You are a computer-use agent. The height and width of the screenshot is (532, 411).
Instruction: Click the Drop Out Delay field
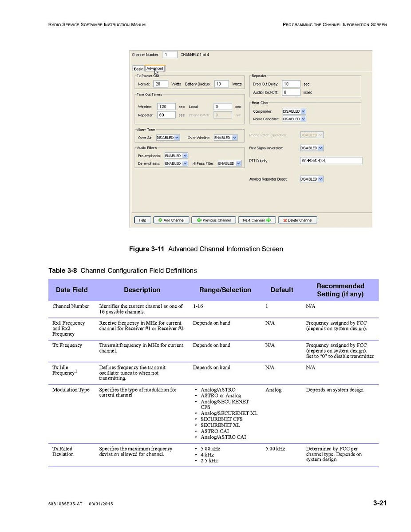291,84
